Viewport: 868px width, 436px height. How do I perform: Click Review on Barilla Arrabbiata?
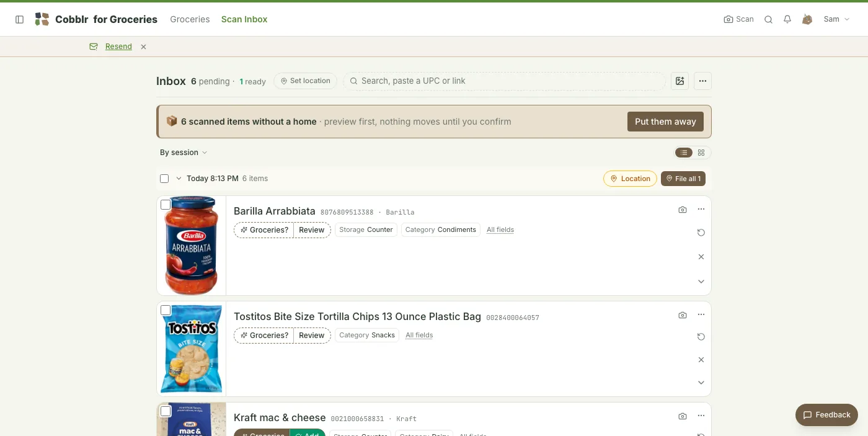coord(312,230)
